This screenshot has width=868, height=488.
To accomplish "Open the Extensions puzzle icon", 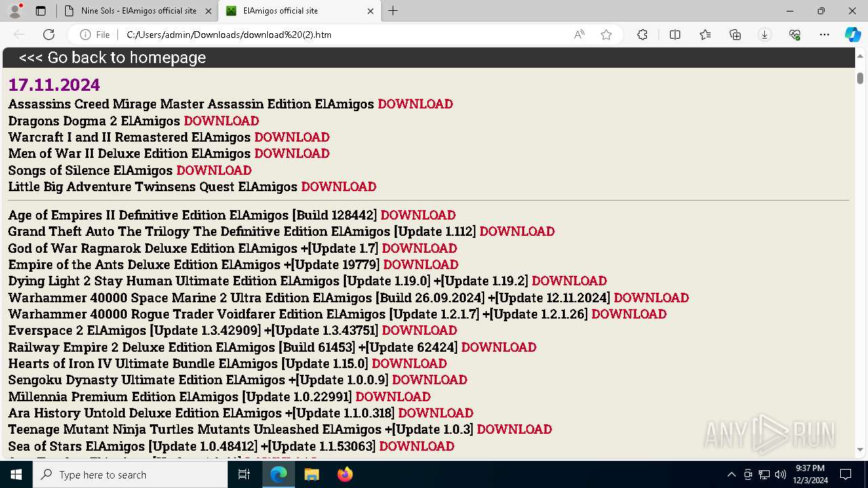I will (x=642, y=35).
